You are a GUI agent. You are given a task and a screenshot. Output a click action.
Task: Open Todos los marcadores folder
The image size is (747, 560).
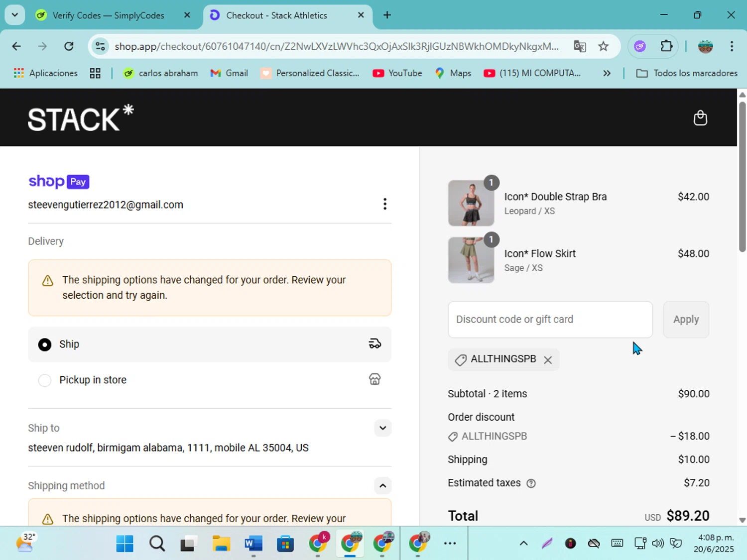687,73
